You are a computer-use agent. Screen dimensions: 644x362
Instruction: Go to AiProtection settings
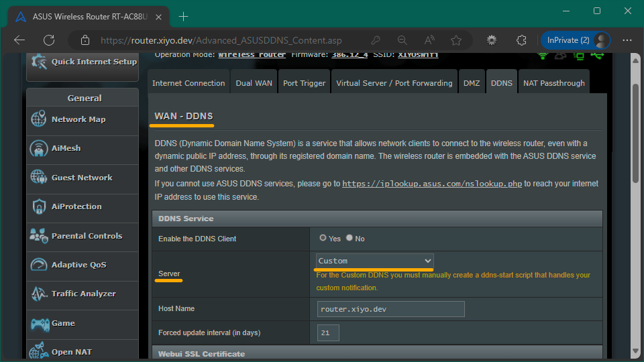(76, 206)
